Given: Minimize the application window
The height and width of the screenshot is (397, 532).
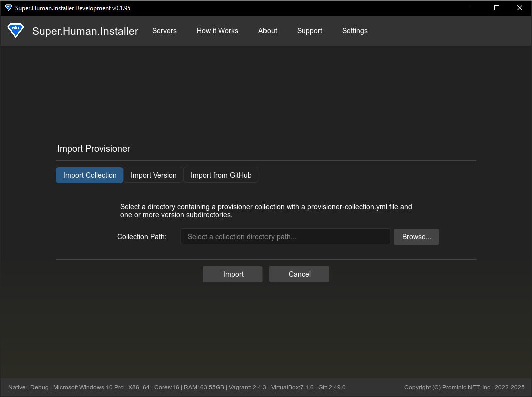Looking at the screenshot, I should 474,8.
